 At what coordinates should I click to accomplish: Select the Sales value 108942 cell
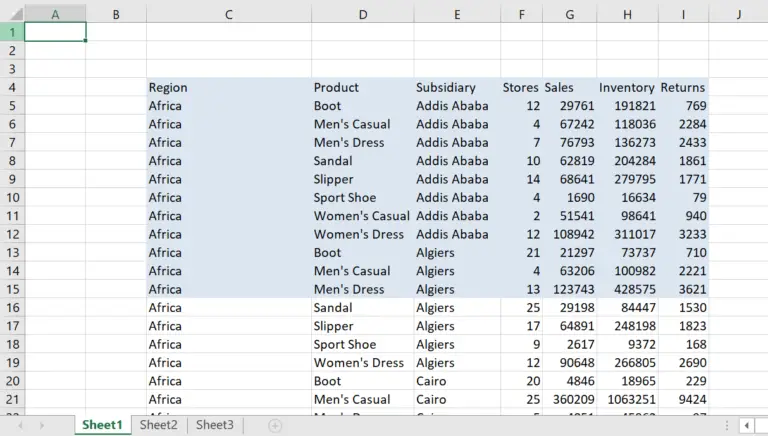pos(569,234)
